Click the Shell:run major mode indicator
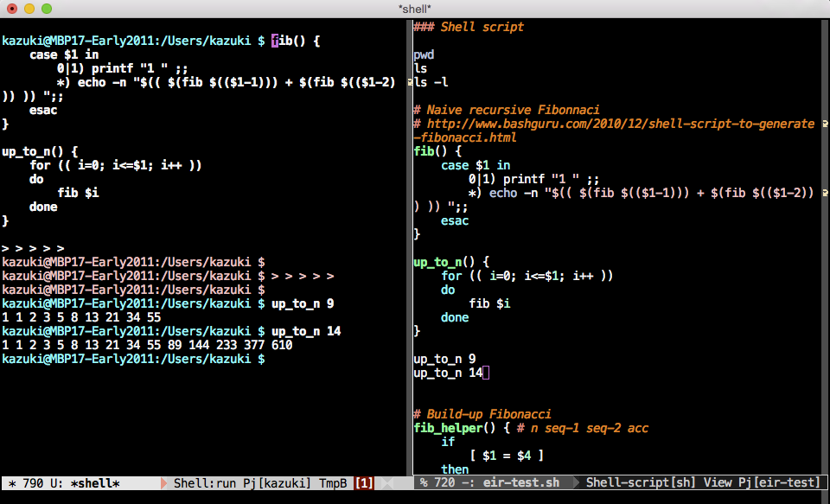This screenshot has width=830, height=504. point(205,483)
